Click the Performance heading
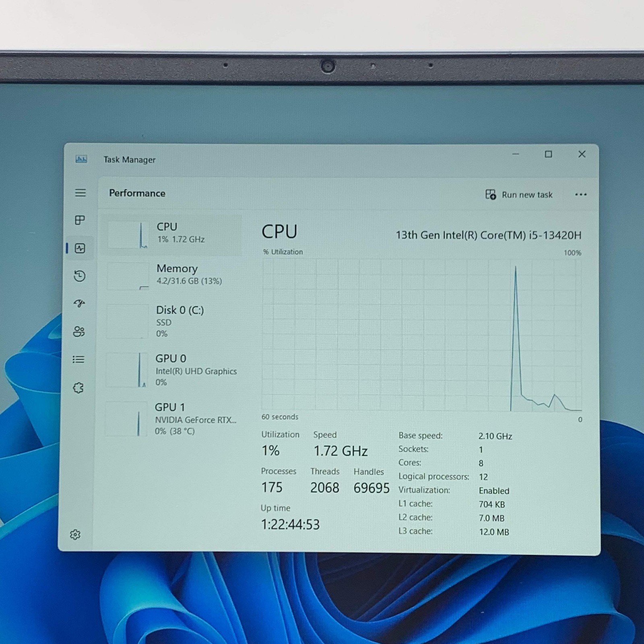Screen dimensions: 644x644 click(137, 193)
